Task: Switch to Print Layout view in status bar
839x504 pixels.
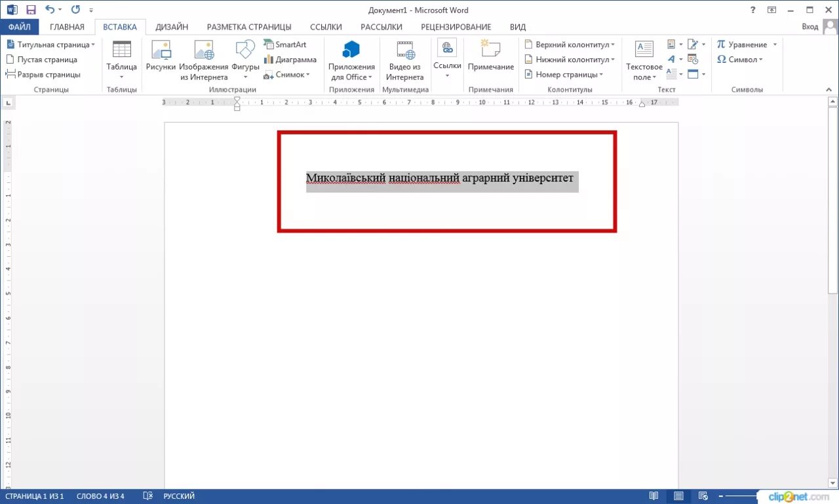Action: 678,496
